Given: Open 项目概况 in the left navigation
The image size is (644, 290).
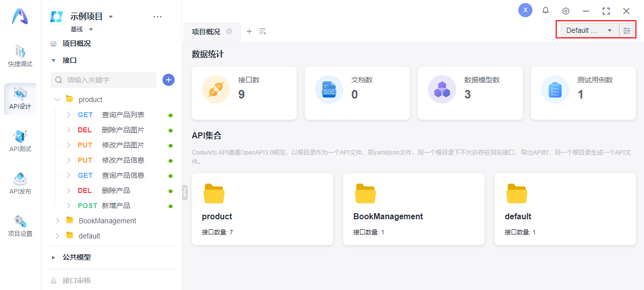Looking at the screenshot, I should (x=77, y=43).
